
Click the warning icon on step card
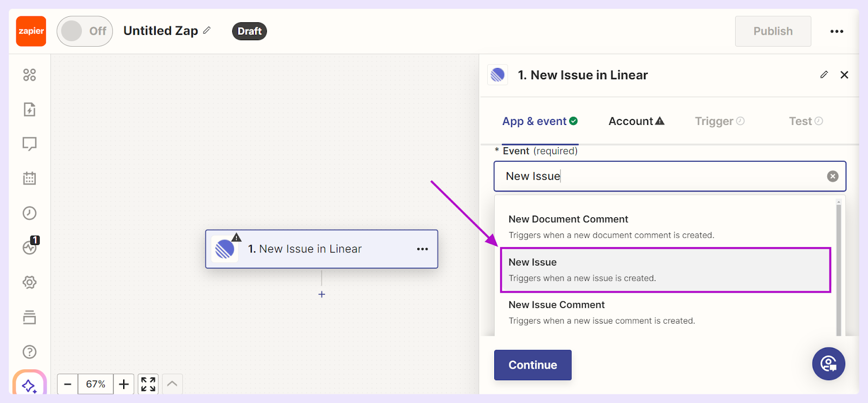pos(237,237)
